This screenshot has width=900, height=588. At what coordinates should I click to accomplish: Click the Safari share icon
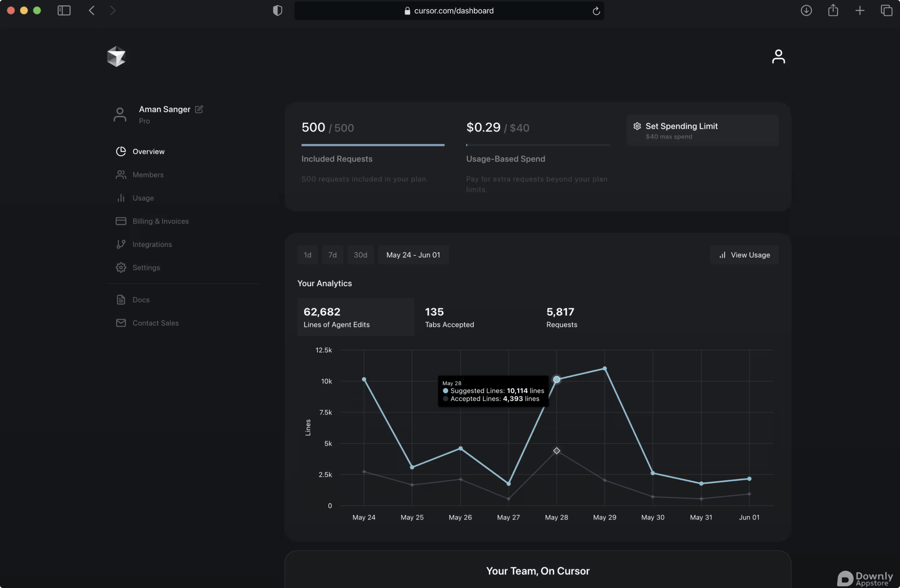[833, 10]
